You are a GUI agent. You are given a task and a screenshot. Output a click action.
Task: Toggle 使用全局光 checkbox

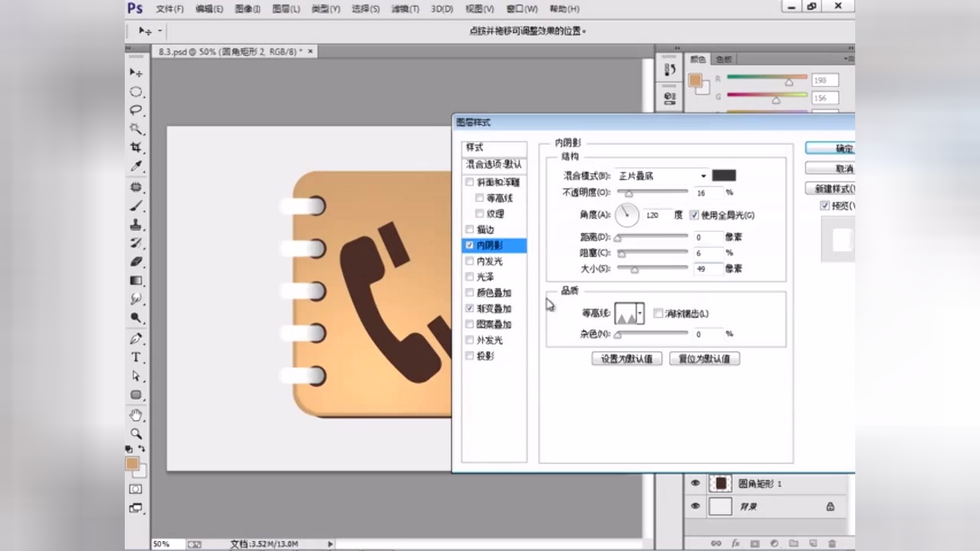694,215
